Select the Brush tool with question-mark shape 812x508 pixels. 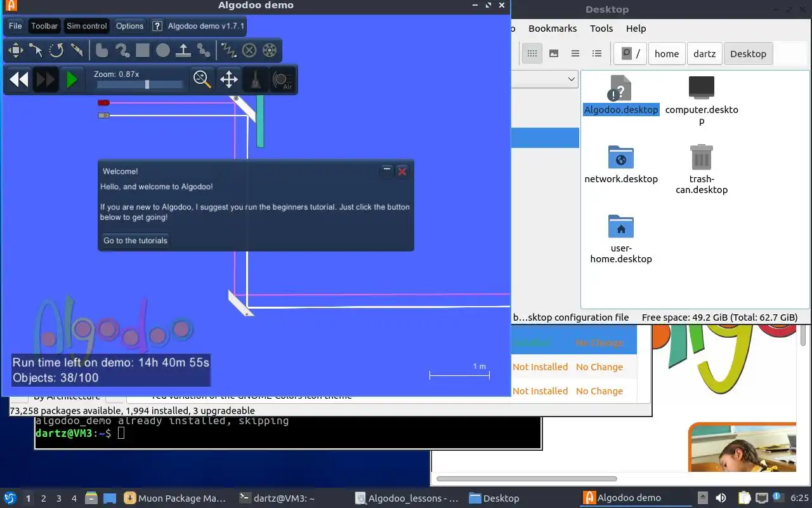coord(122,50)
